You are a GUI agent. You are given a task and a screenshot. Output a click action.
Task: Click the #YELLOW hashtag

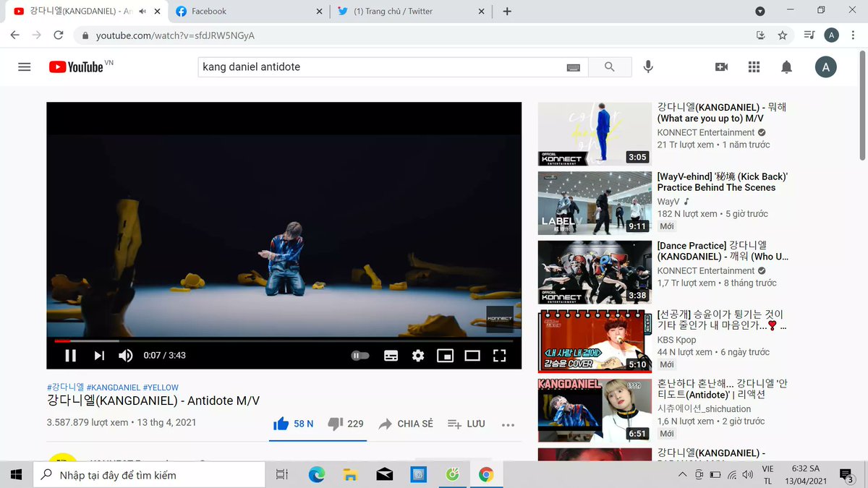(161, 388)
